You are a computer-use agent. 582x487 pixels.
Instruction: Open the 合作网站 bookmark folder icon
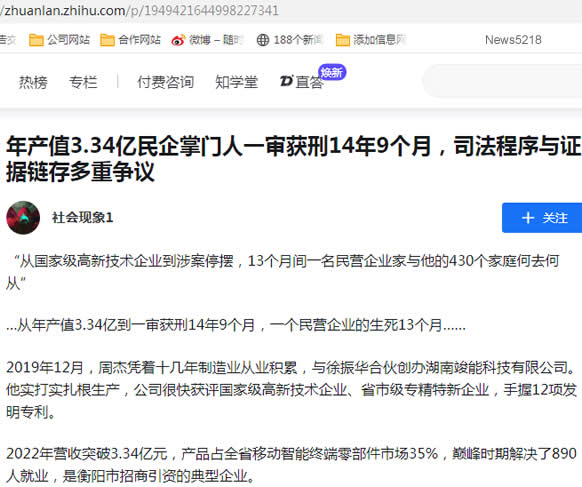[x=107, y=40]
